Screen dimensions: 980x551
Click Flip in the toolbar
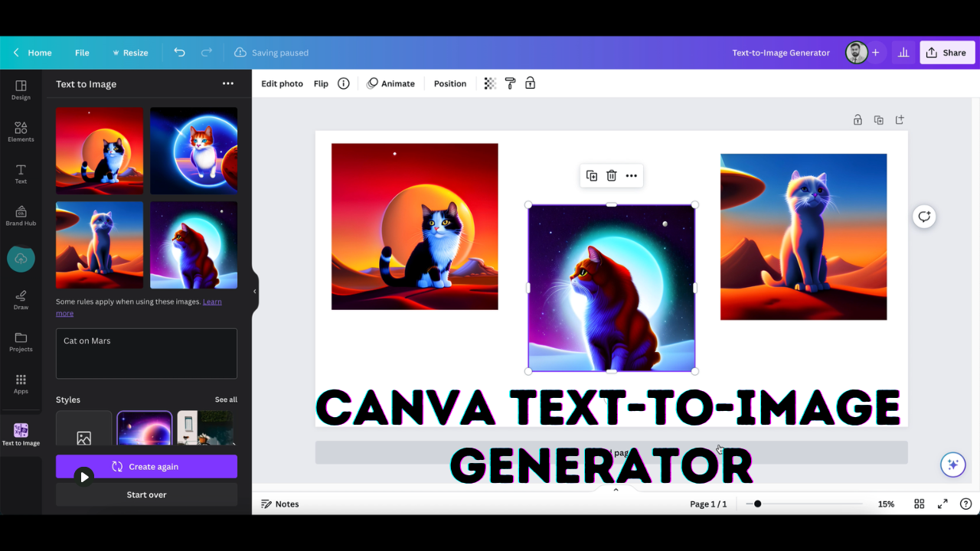tap(321, 83)
